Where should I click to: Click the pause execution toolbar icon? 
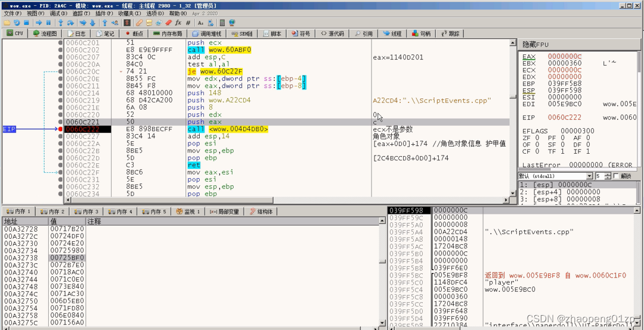point(48,23)
